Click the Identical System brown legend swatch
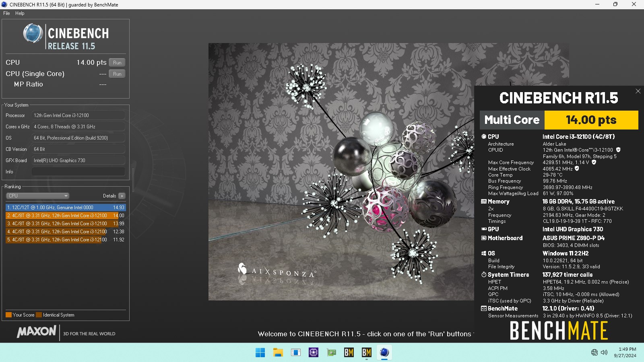 (x=39, y=315)
